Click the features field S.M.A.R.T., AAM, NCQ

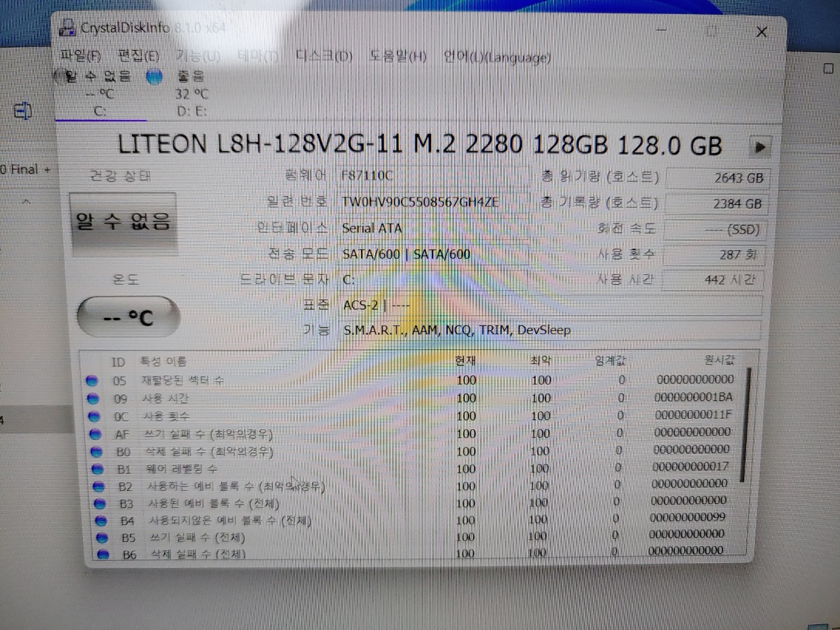click(x=550, y=330)
